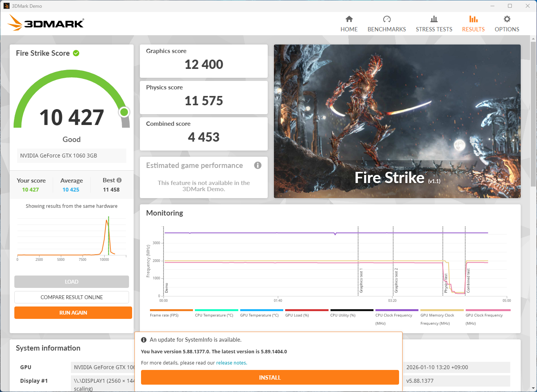Click the Graphics score value 12 400
The height and width of the screenshot is (392, 537).
204,65
